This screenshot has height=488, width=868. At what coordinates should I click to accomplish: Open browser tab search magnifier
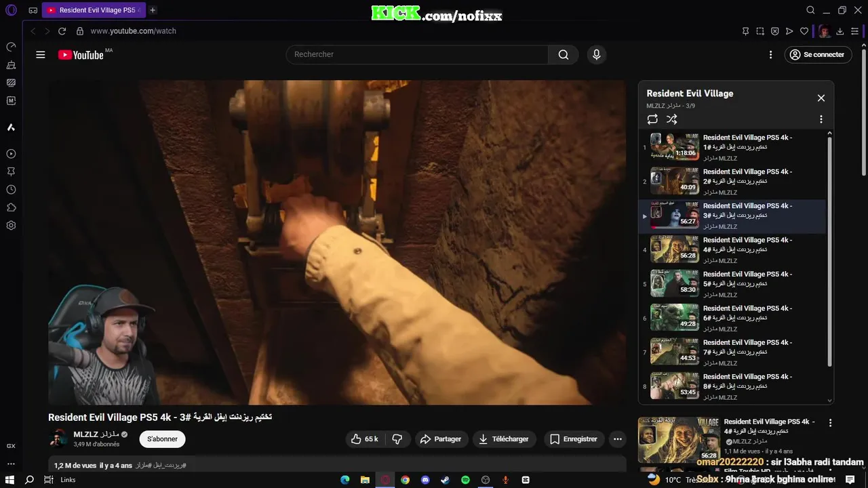tap(810, 10)
